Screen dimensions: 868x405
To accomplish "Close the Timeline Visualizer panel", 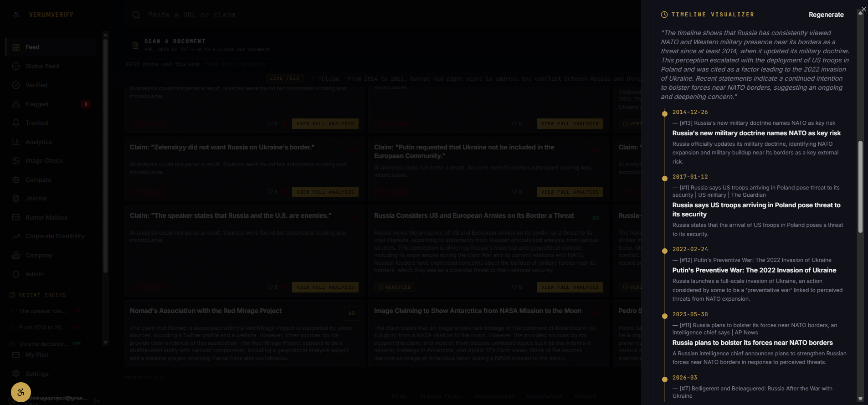I will pyautogui.click(x=863, y=9).
